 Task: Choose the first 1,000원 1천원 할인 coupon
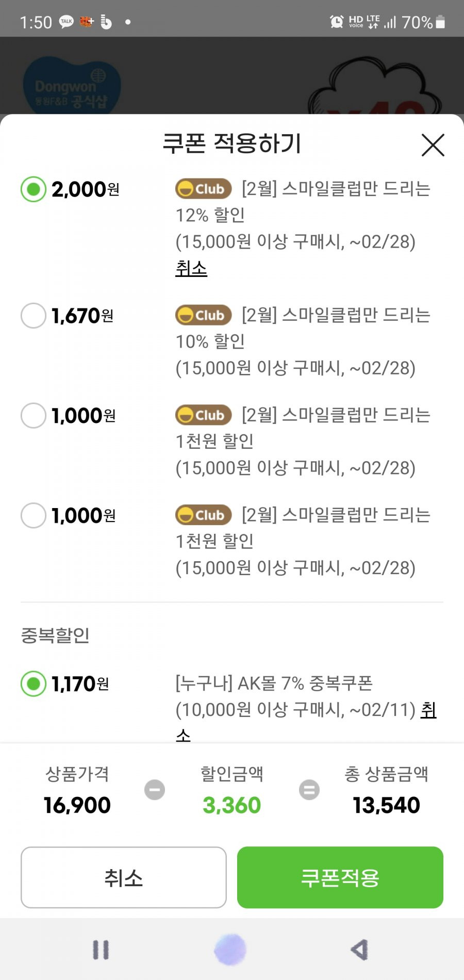(x=34, y=416)
